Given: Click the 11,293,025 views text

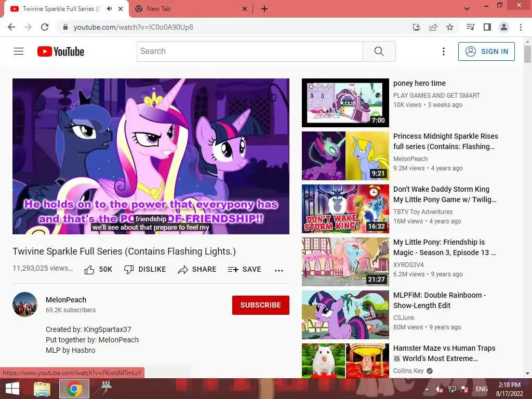Looking at the screenshot, I should coord(43,268).
